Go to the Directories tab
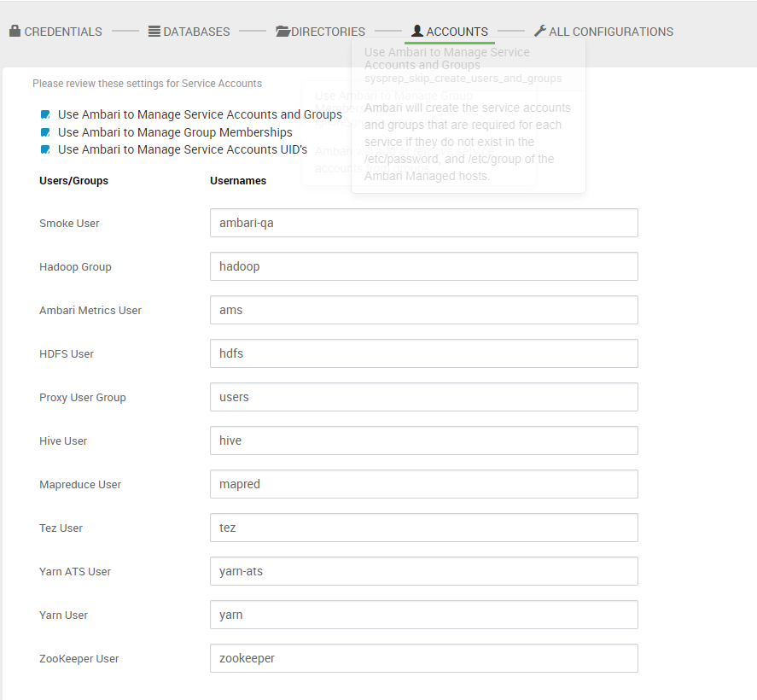757x700 pixels. click(x=321, y=32)
